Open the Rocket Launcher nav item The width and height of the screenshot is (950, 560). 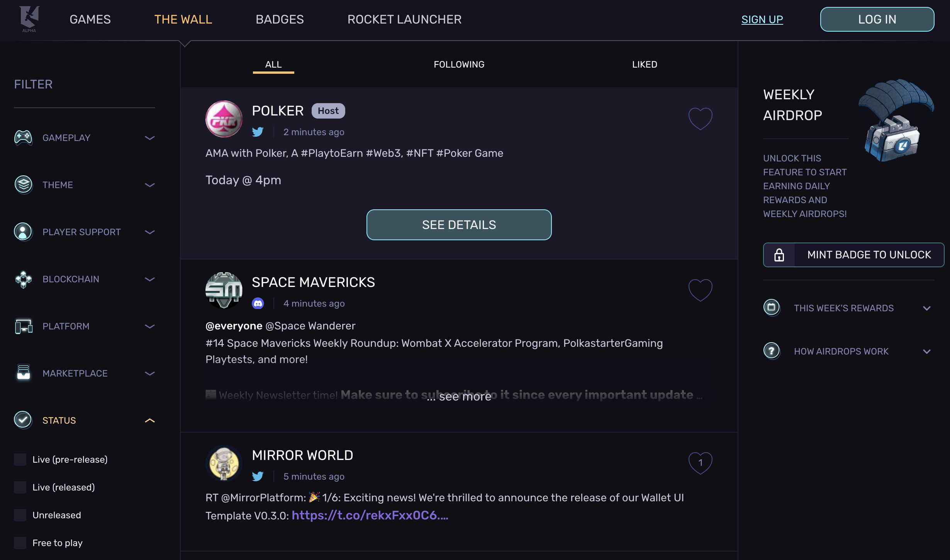(404, 19)
